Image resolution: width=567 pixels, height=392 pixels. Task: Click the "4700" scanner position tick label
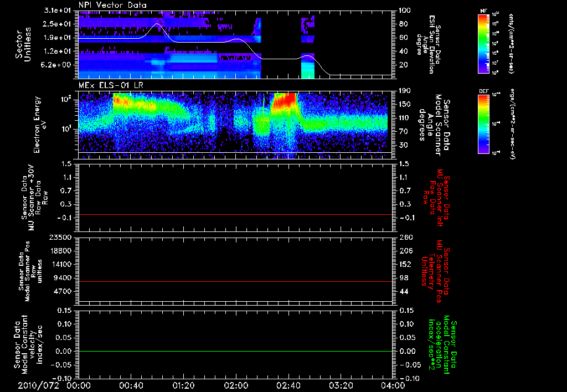[63, 291]
